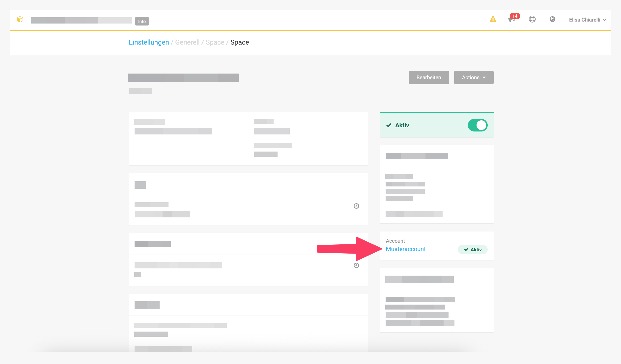The image size is (621, 364).
Task: Click the Info badge in header
Action: pyautogui.click(x=142, y=21)
